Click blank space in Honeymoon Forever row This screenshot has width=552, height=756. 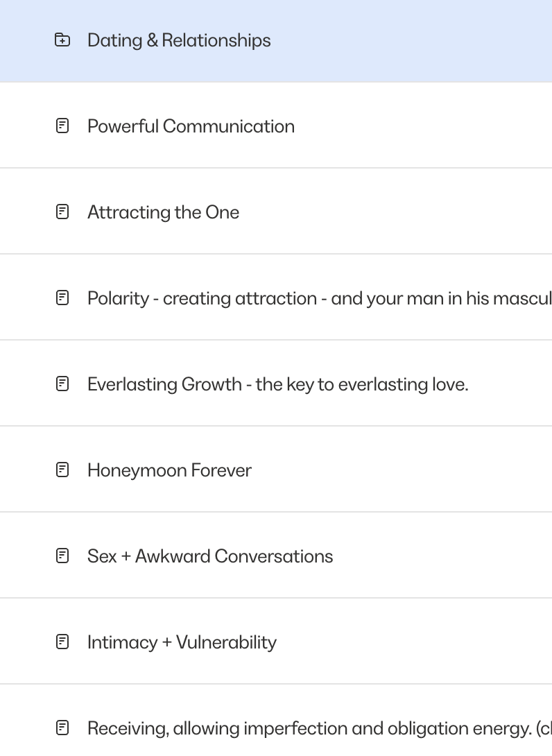click(400, 470)
